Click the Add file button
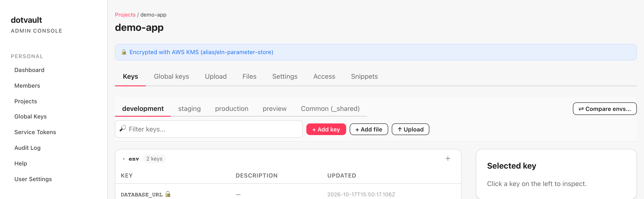Viewport: 644px width, 199px height. 369,129
